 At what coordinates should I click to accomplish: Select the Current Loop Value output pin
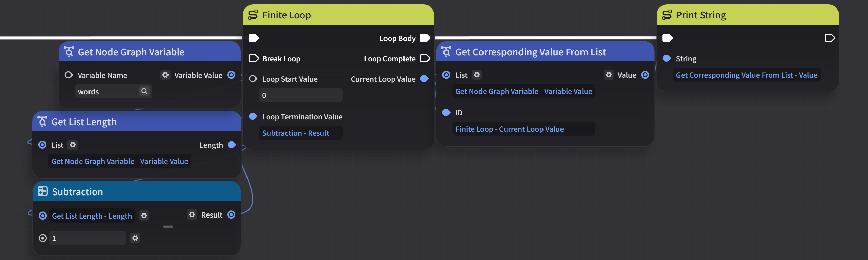pyautogui.click(x=424, y=79)
